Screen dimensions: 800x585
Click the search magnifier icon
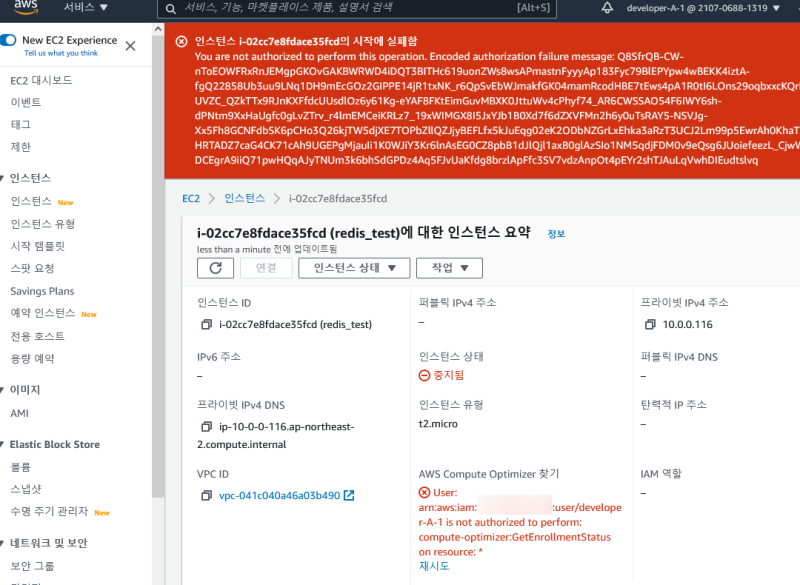click(x=171, y=9)
